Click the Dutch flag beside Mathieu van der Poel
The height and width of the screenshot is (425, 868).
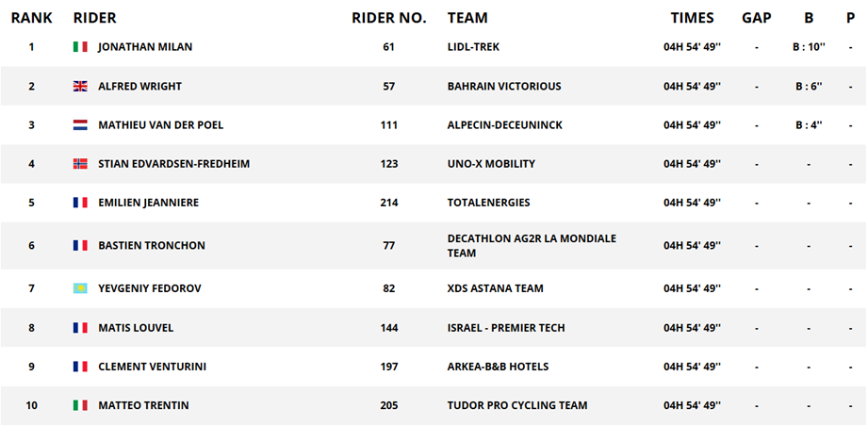point(80,125)
